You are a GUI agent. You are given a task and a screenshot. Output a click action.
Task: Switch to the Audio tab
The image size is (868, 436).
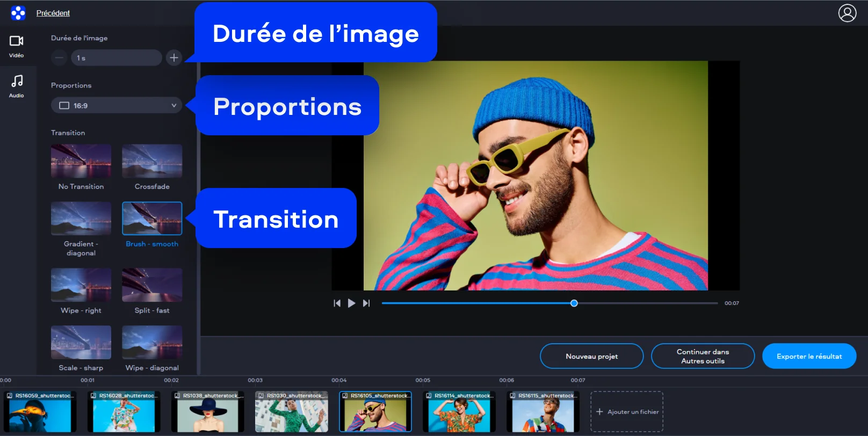coord(17,86)
